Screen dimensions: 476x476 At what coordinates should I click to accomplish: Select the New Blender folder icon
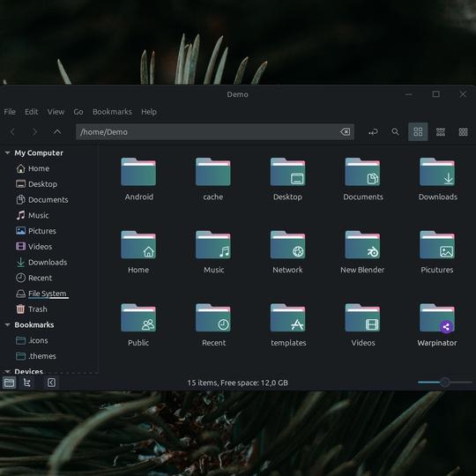[362, 245]
